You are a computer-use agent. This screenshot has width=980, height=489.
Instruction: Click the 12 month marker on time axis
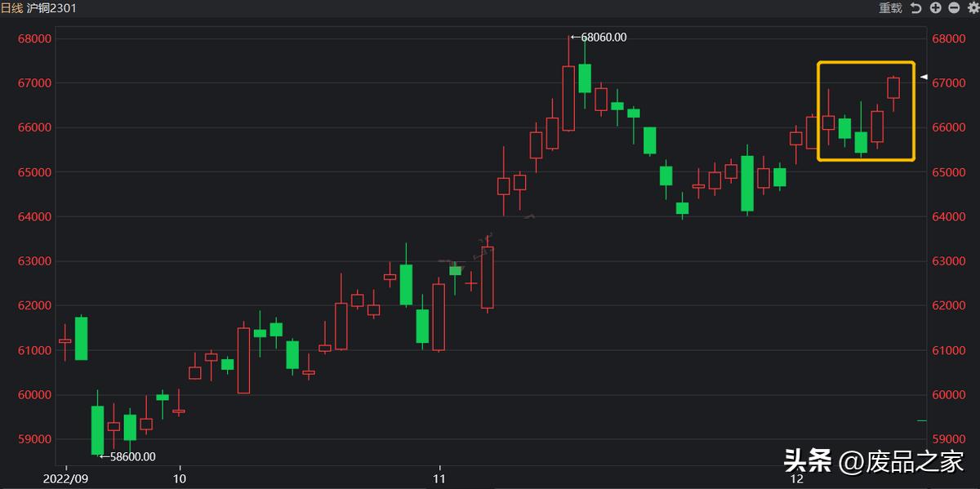797,478
